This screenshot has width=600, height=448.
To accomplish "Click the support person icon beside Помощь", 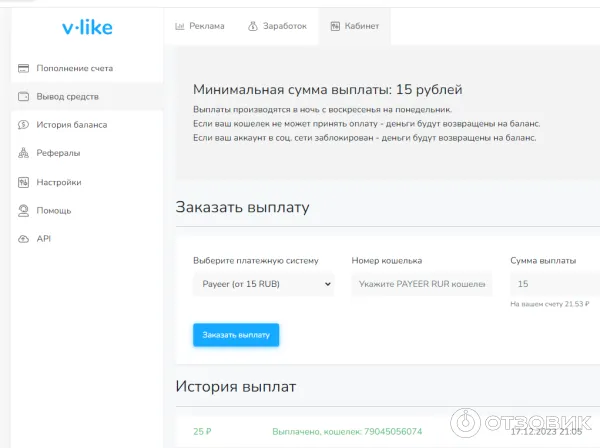I will pyautogui.click(x=23, y=211).
